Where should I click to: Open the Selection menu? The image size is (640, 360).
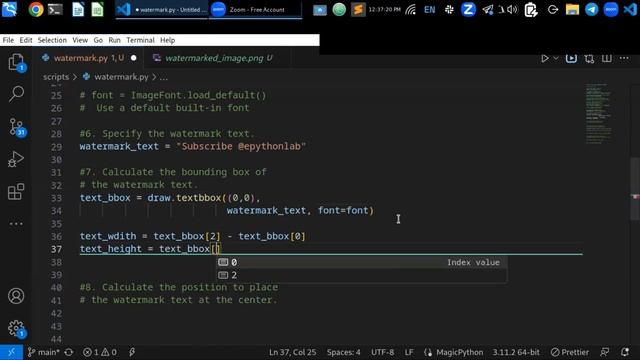[x=52, y=40]
